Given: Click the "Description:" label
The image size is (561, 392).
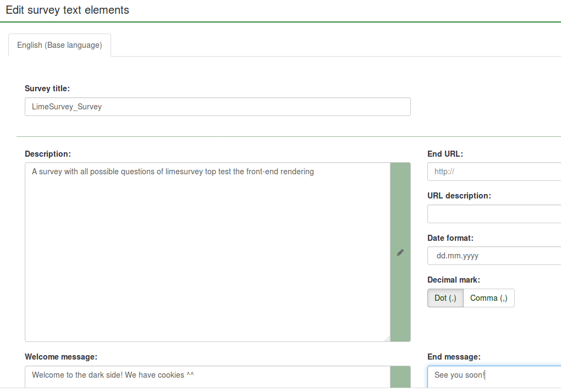Looking at the screenshot, I should pos(48,154).
